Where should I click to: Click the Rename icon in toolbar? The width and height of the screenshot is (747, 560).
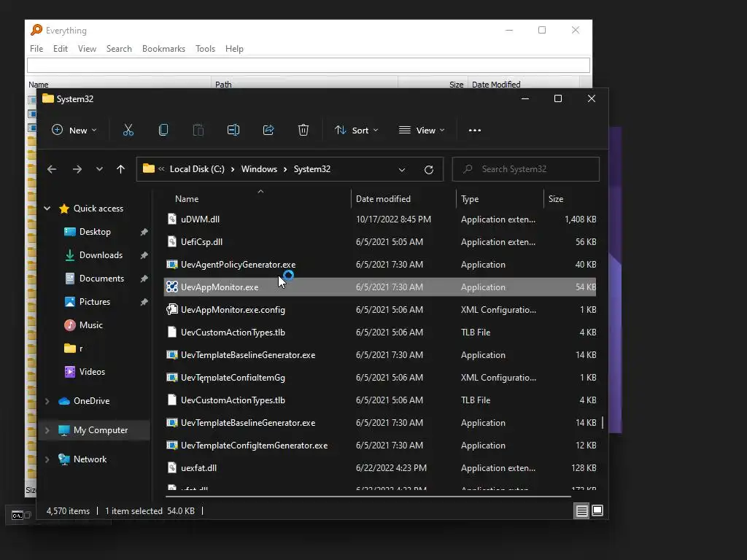233,130
